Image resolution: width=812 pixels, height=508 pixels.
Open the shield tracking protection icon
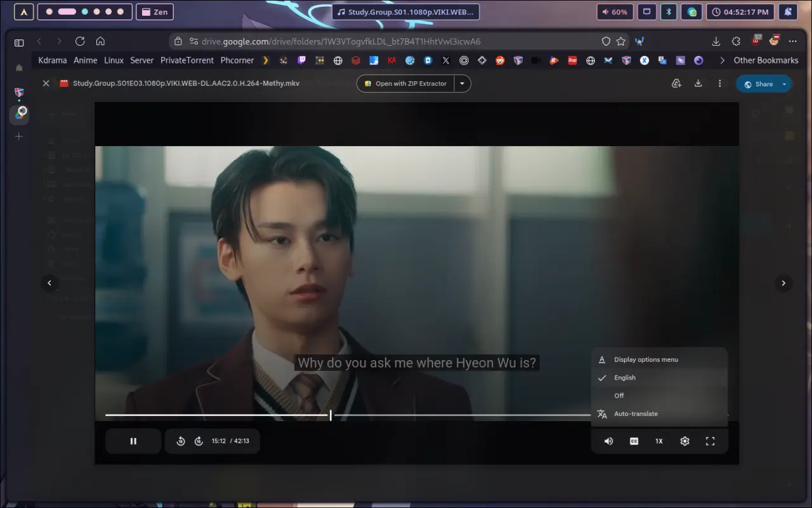click(606, 41)
